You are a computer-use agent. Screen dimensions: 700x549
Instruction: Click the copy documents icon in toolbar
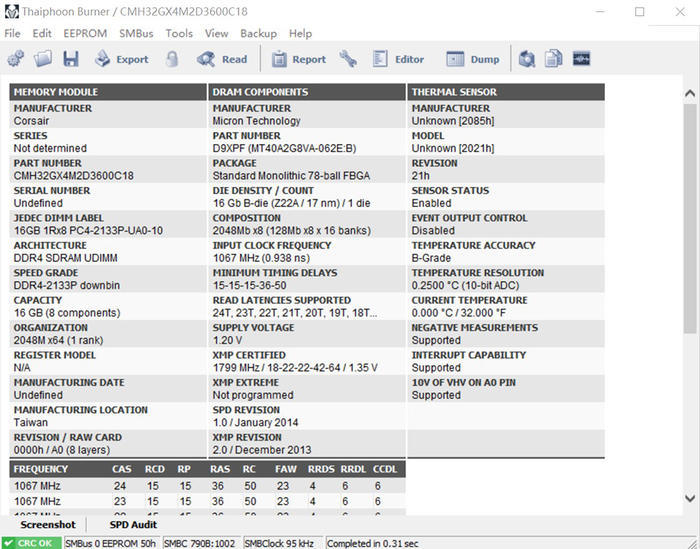tap(554, 58)
